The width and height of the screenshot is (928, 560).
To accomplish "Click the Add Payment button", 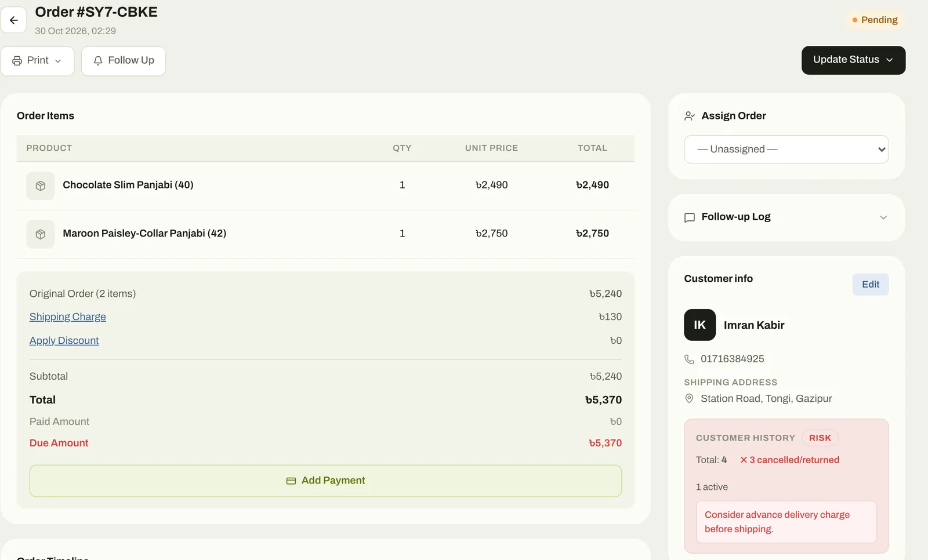I will click(x=325, y=481).
